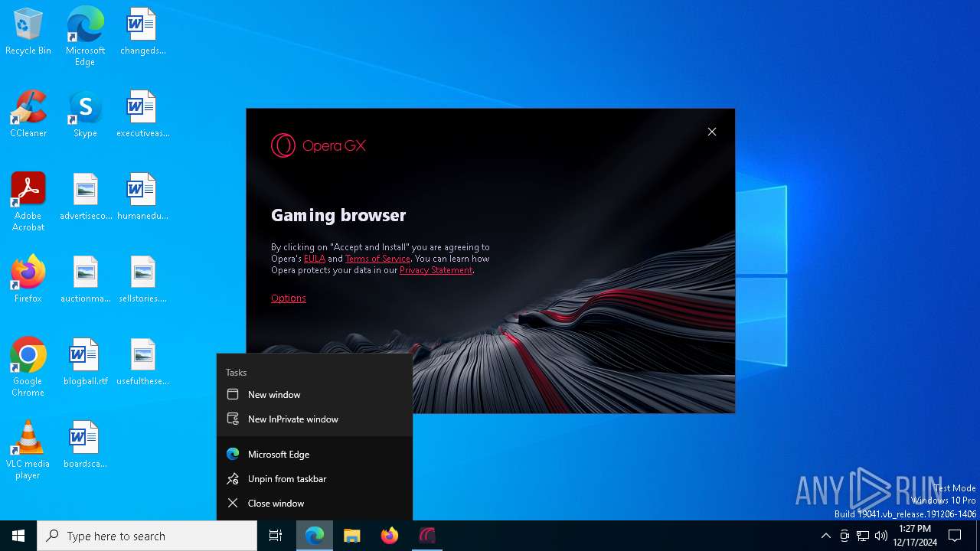
Task: Open the Action Center notifications icon
Action: (x=955, y=536)
